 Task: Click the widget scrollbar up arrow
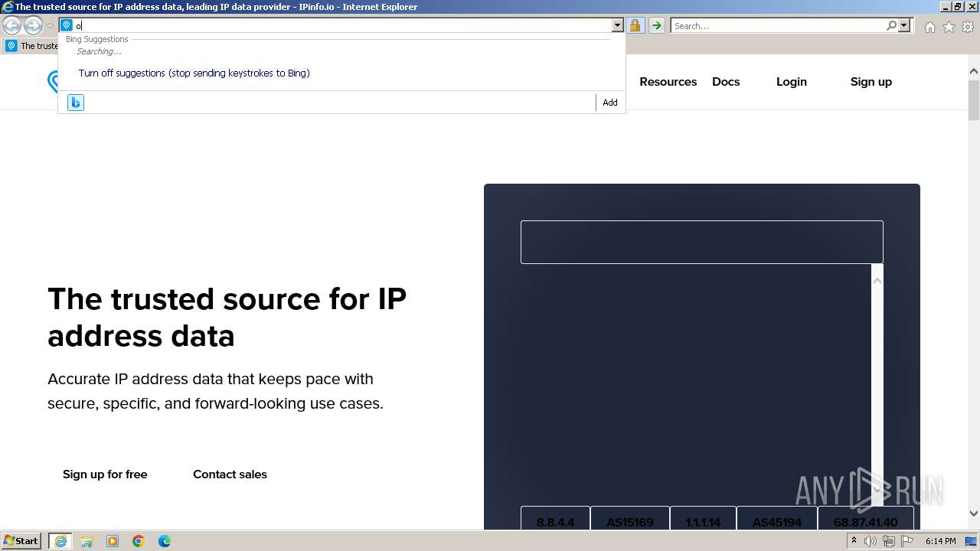click(877, 281)
